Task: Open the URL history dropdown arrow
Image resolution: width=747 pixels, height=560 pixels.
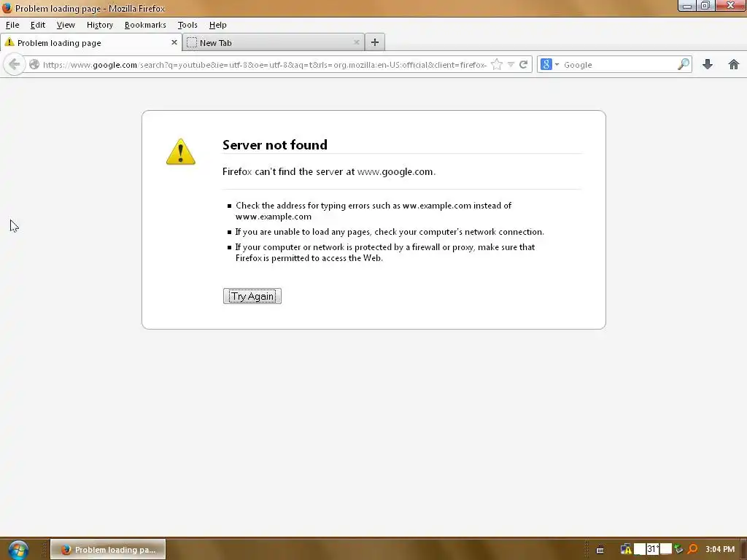Action: click(511, 64)
